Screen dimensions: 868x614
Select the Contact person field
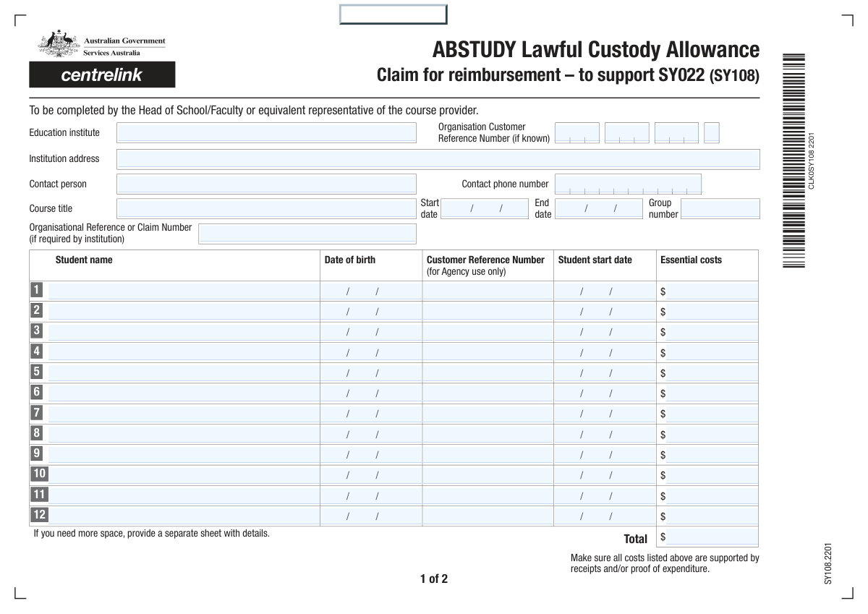click(x=266, y=184)
